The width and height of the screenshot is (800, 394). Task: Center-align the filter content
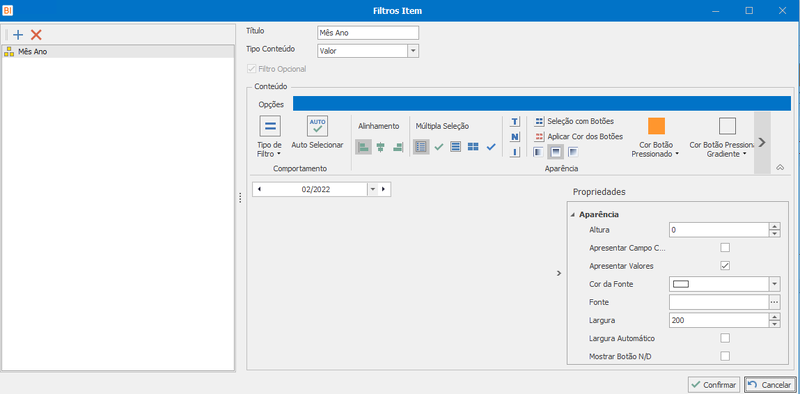[x=381, y=147]
